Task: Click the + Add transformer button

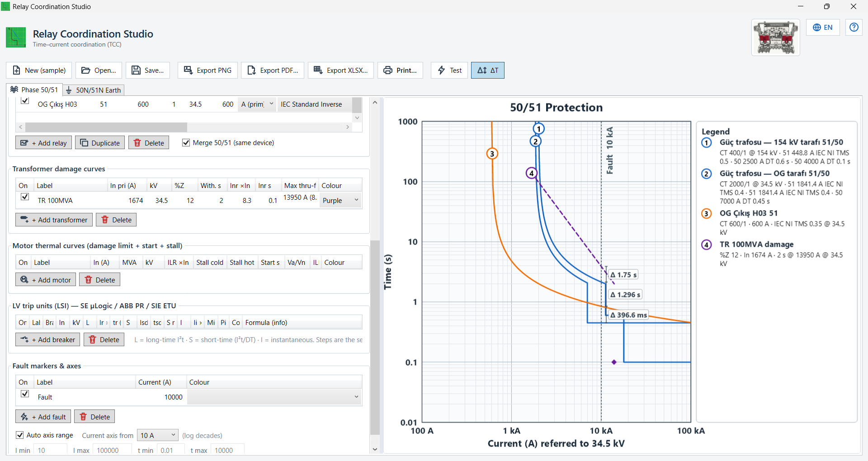Action: coord(54,220)
